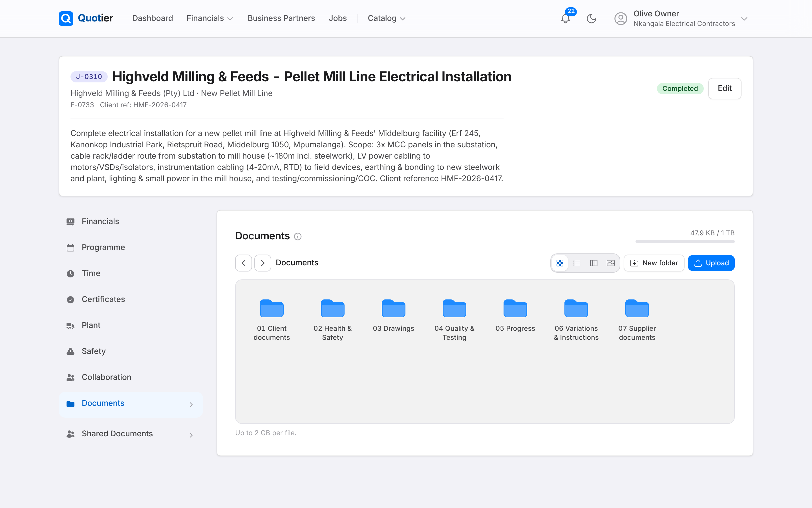Viewport: 812px width, 508px height.
Task: Show Documents info tooltip icon
Action: click(x=298, y=237)
